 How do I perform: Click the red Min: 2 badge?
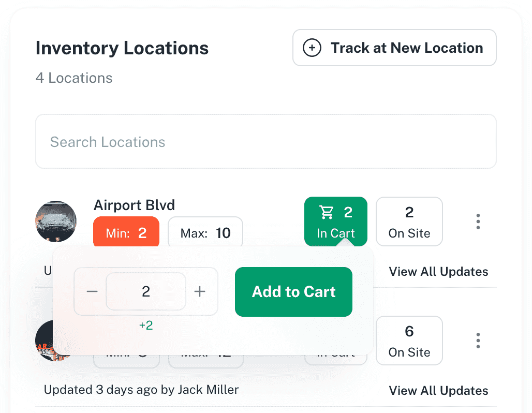click(126, 233)
